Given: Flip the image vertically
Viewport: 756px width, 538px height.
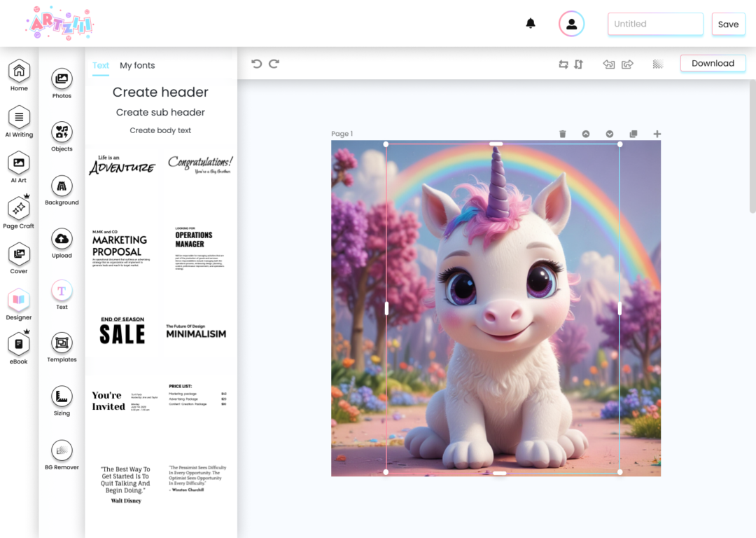Looking at the screenshot, I should pos(579,64).
